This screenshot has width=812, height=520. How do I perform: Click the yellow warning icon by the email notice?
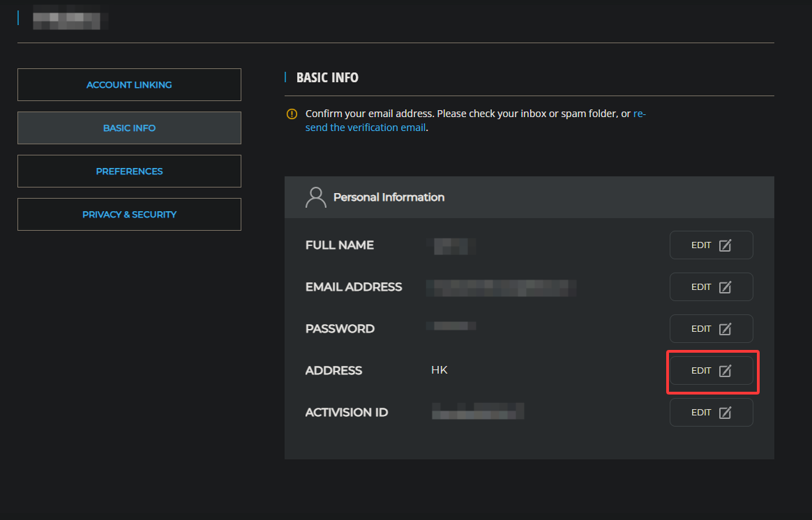[x=292, y=114]
